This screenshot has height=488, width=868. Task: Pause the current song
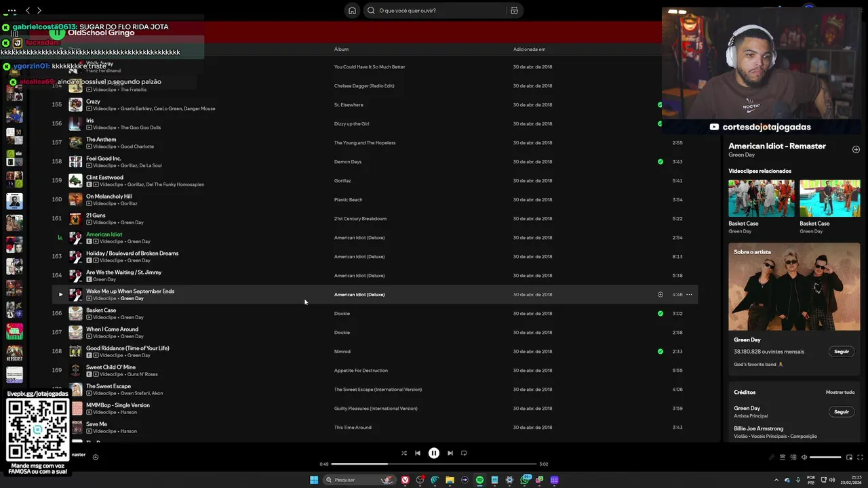click(434, 453)
